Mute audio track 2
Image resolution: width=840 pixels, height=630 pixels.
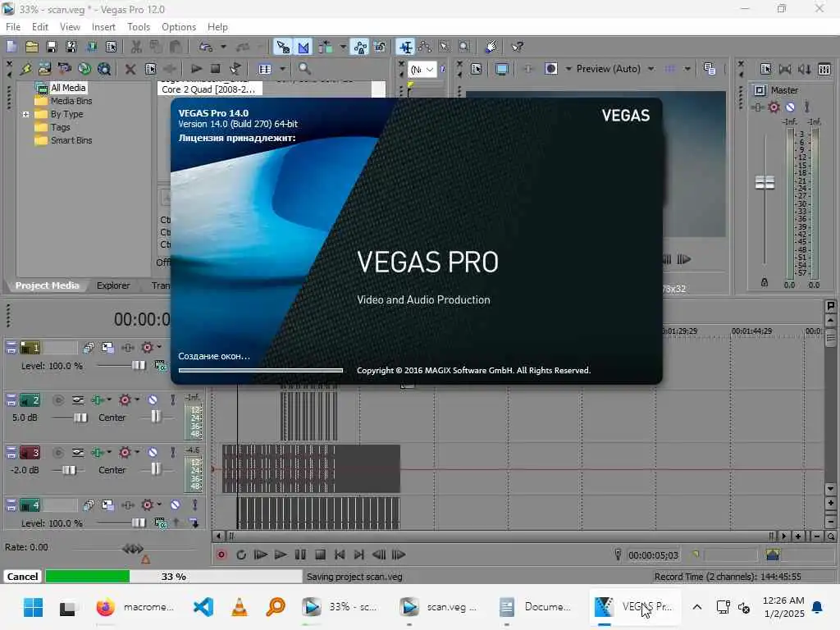(x=153, y=400)
